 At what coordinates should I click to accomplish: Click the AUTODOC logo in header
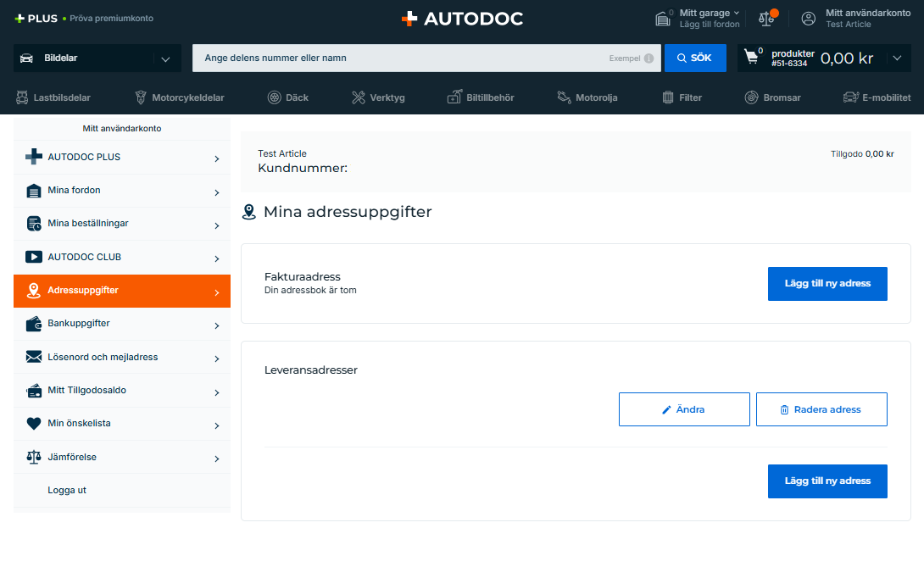click(462, 19)
